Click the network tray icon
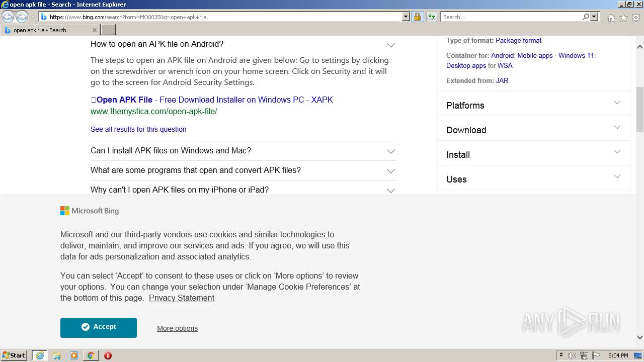Image resolution: width=644 pixels, height=362 pixels. [x=584, y=355]
